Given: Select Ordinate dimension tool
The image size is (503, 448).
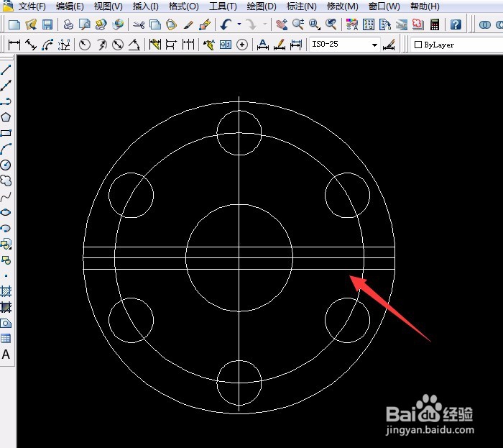Looking at the screenshot, I should pos(64,45).
